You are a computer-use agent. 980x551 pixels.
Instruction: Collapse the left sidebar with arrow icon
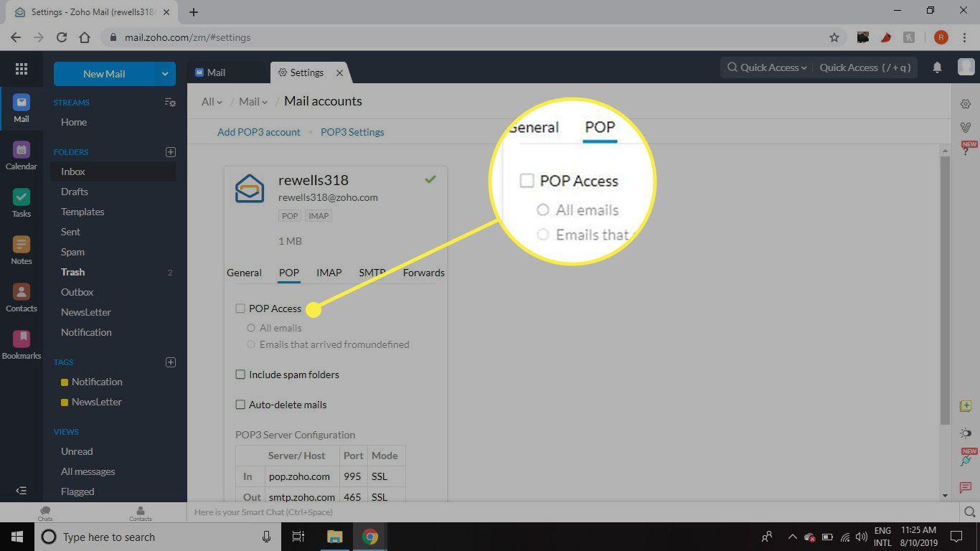pos(21,491)
